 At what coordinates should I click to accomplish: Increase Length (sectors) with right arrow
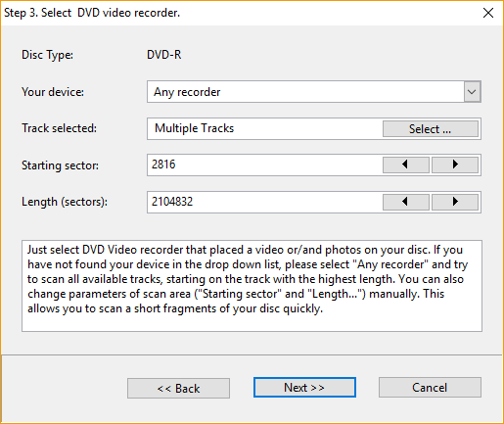coord(455,202)
